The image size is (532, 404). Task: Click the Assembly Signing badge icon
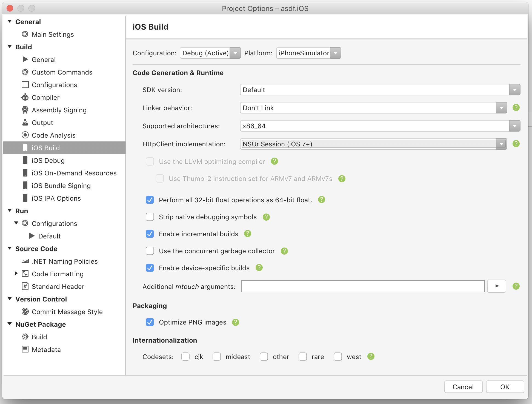(x=25, y=110)
